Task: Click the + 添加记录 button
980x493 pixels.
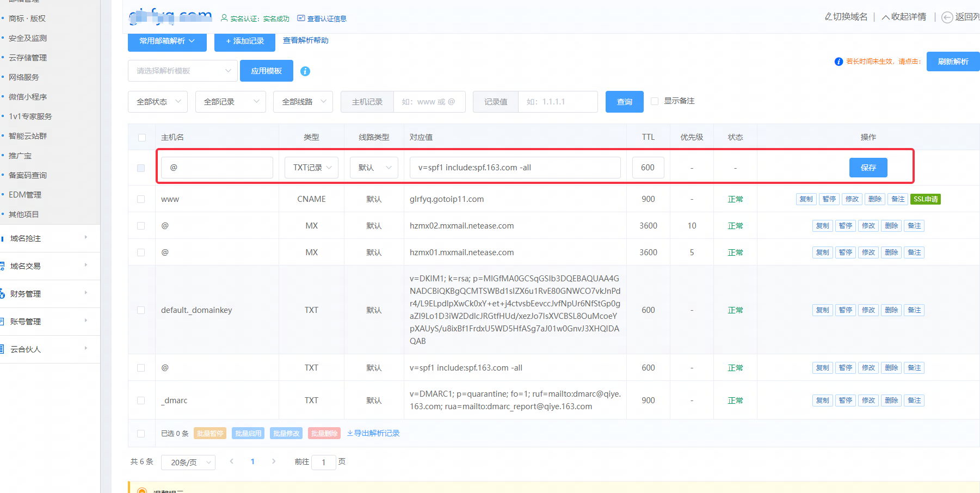Action: (x=245, y=41)
